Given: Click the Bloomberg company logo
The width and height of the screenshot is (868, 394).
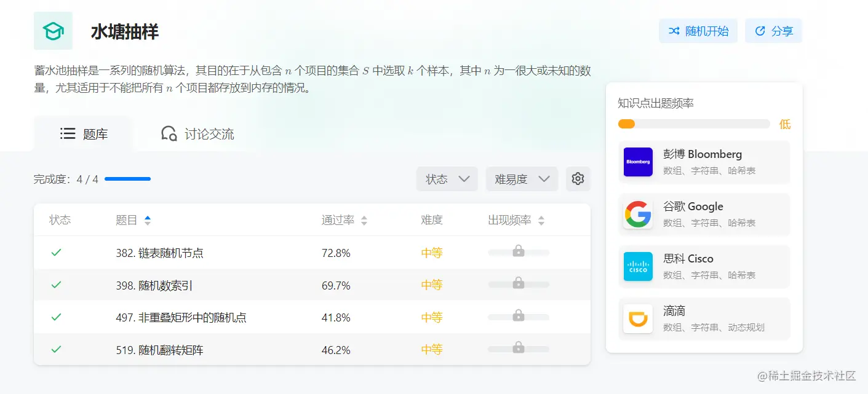Looking at the screenshot, I should [638, 162].
